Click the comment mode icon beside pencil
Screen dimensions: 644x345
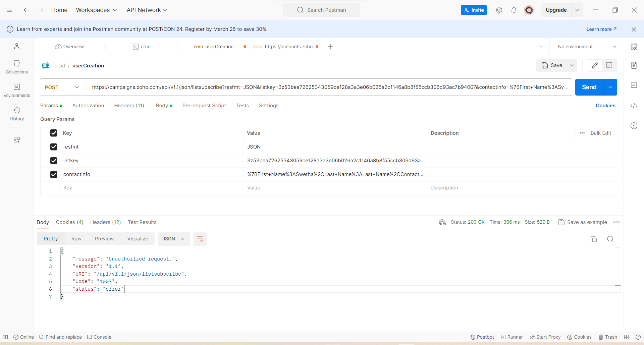609,65
